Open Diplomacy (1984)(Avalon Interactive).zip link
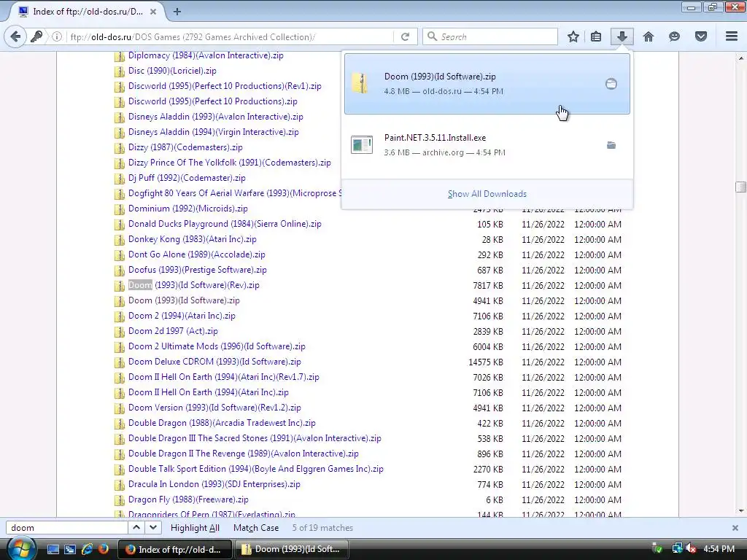 (x=206, y=55)
